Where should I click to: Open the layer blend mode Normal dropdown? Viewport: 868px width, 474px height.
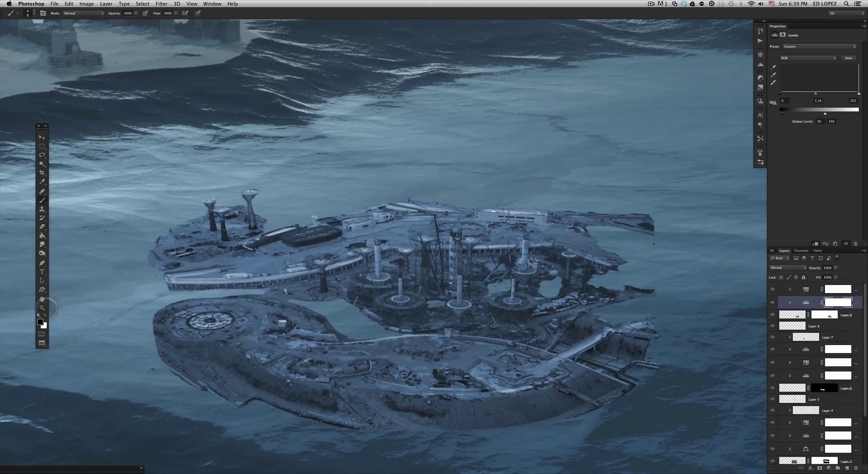[x=788, y=268]
